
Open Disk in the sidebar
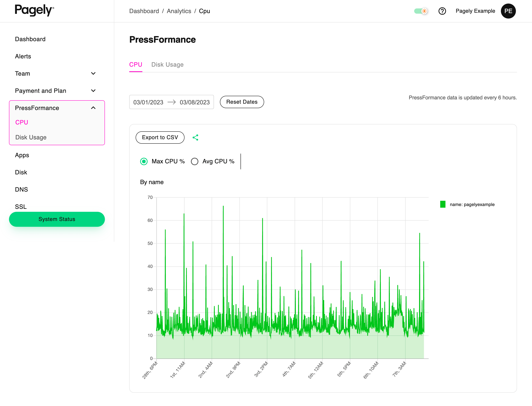click(21, 172)
